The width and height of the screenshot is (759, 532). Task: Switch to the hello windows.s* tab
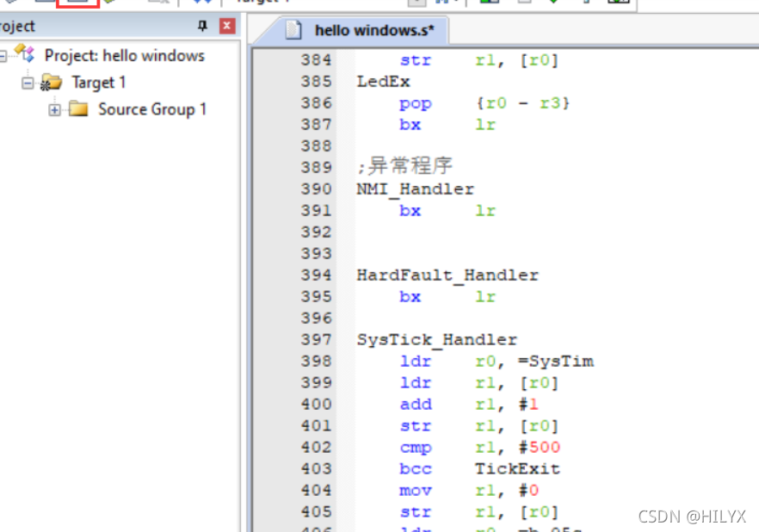point(373,30)
